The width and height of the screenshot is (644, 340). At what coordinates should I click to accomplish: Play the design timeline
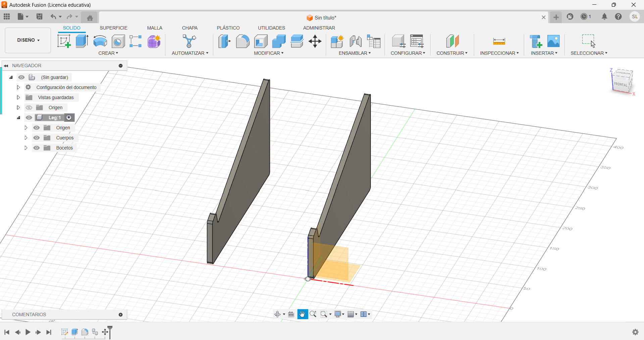click(x=28, y=332)
